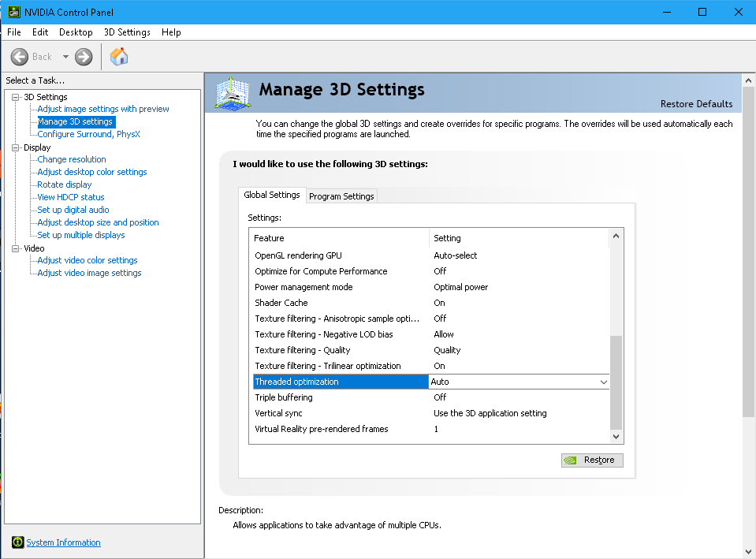Collapse the 3D Settings tree node
This screenshot has width=756, height=559.
click(16, 97)
